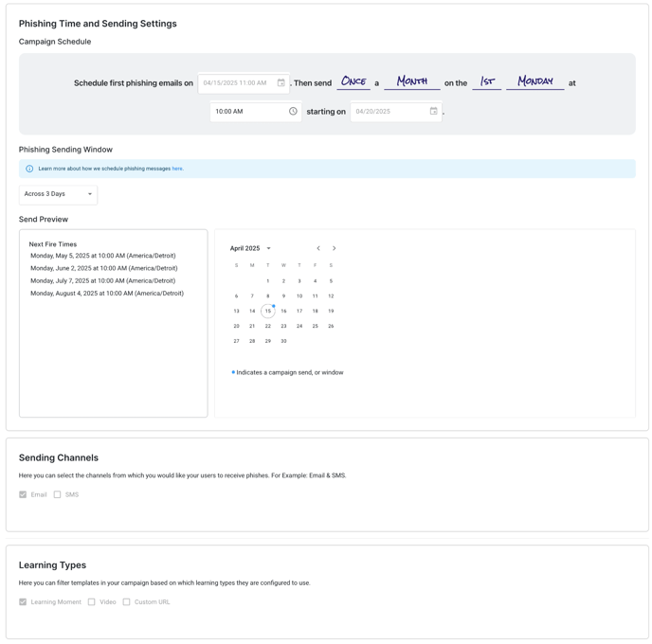Enable the Custom URL checkbox
Screen dimensions: 652x644
[126, 601]
